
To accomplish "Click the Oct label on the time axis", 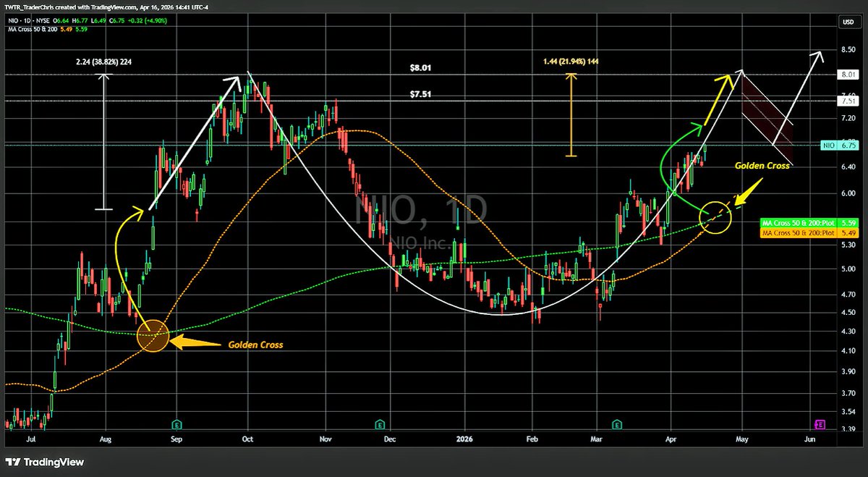I will 248,439.
